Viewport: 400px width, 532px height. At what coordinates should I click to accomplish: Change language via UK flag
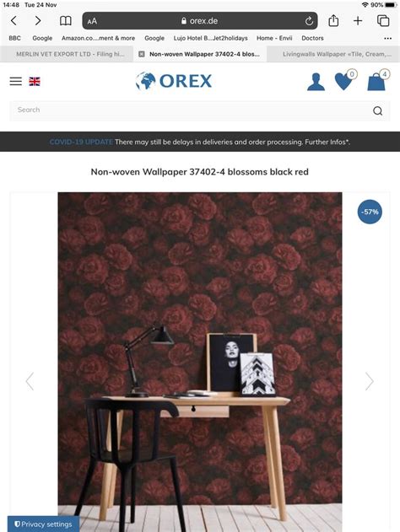click(x=35, y=82)
